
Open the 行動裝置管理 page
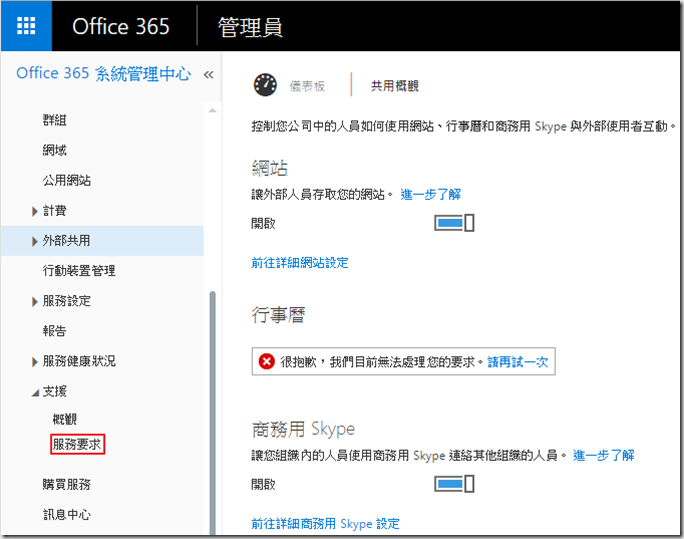(79, 271)
